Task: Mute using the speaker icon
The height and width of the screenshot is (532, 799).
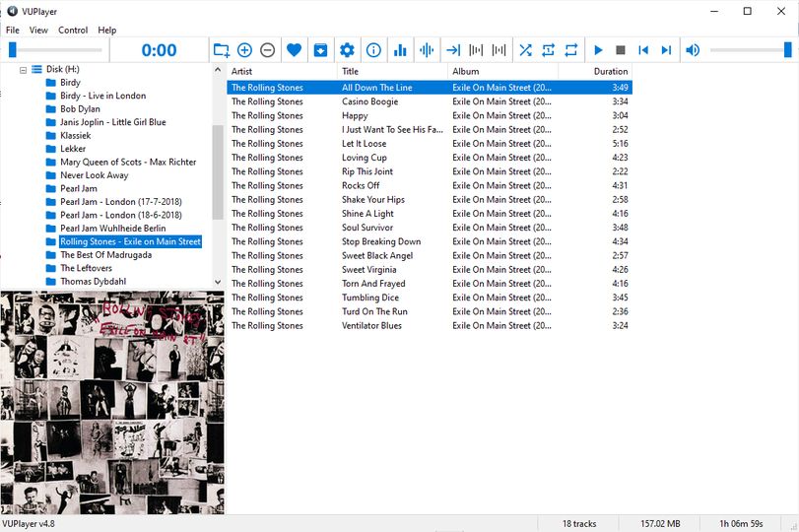Action: point(693,50)
